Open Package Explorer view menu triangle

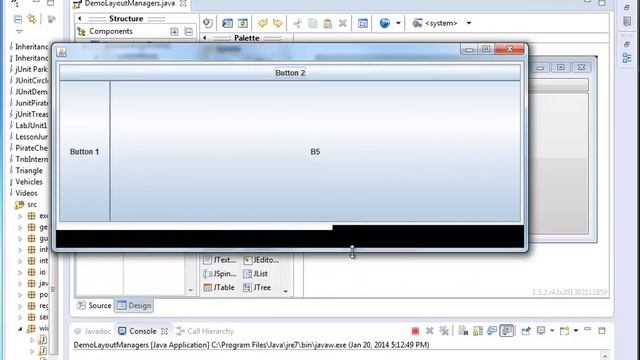point(19,31)
